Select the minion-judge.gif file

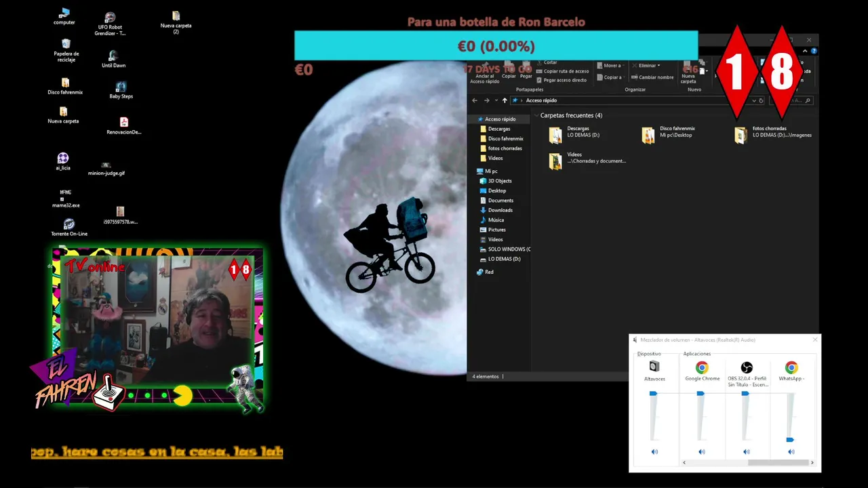tap(106, 168)
